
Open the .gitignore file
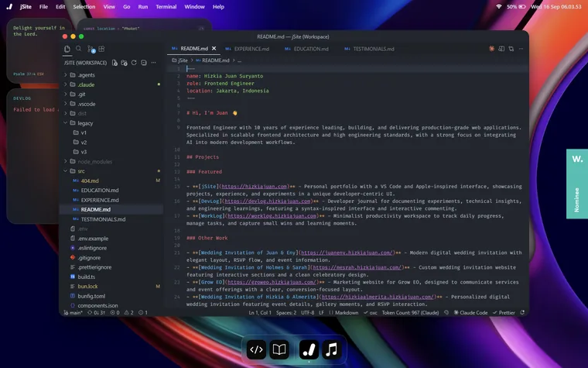tap(111, 257)
